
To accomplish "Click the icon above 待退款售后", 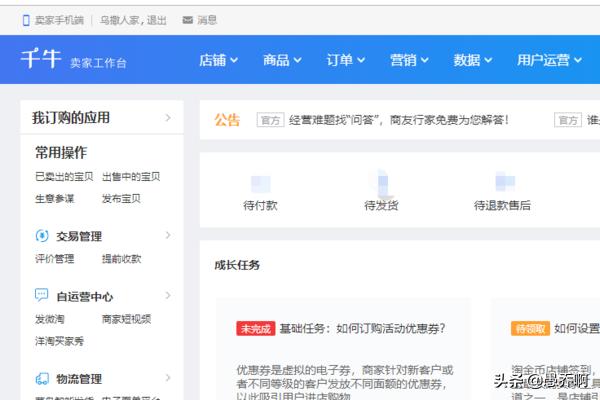I will pyautogui.click(x=505, y=181).
